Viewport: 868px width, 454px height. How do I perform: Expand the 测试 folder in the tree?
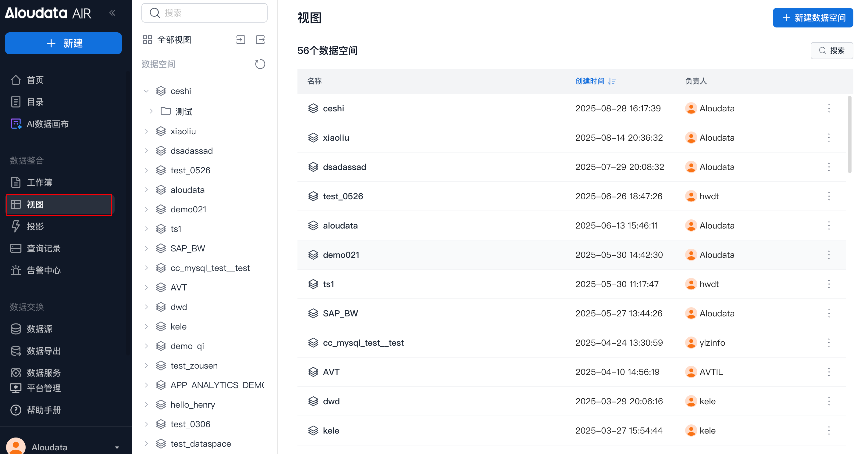coord(151,111)
